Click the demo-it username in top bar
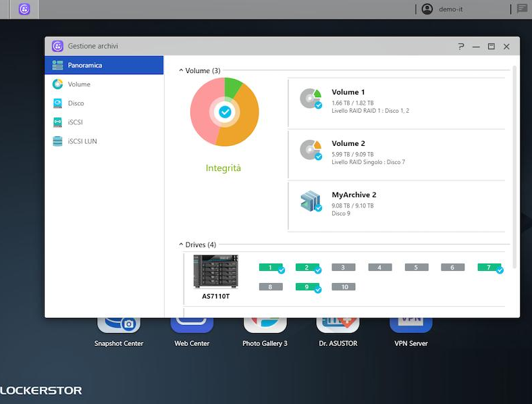 click(x=450, y=9)
